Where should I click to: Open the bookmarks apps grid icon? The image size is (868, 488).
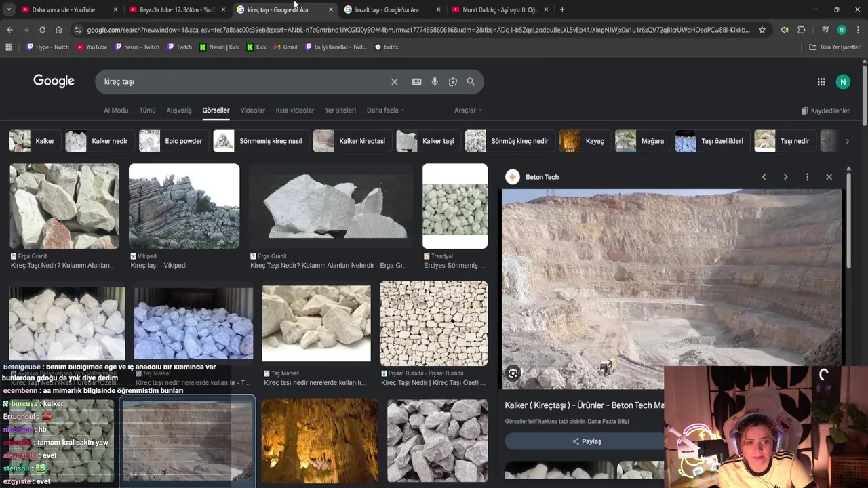[x=9, y=47]
